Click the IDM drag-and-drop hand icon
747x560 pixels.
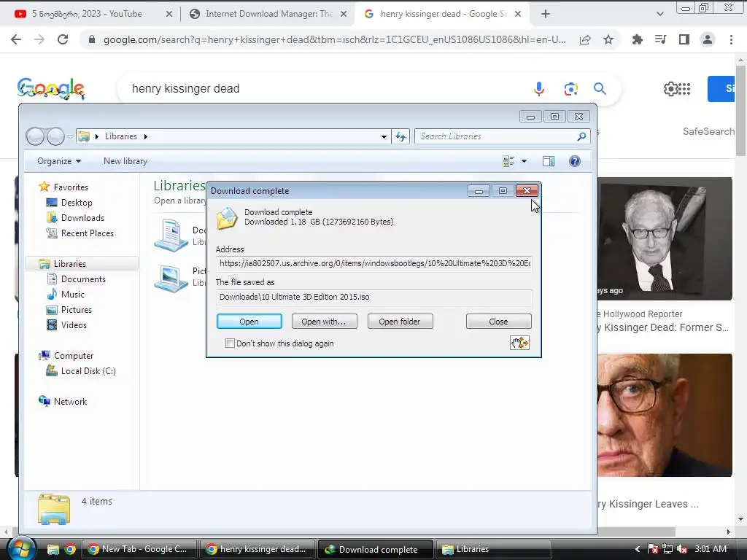tap(519, 343)
